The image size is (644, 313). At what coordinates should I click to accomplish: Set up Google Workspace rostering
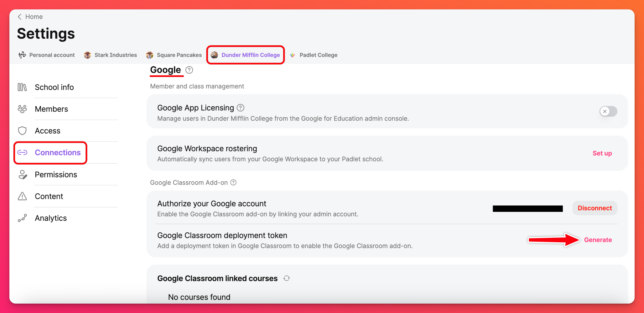602,153
